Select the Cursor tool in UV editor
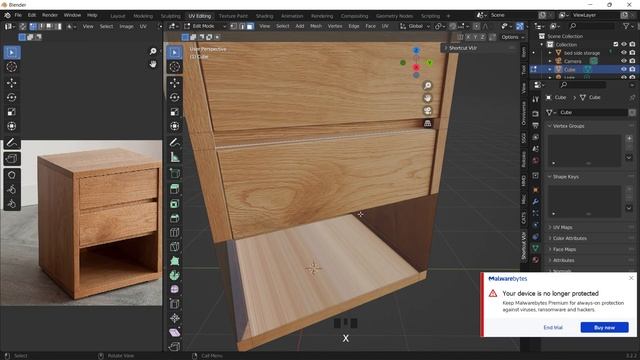The height and width of the screenshot is (360, 640). pos(11,67)
